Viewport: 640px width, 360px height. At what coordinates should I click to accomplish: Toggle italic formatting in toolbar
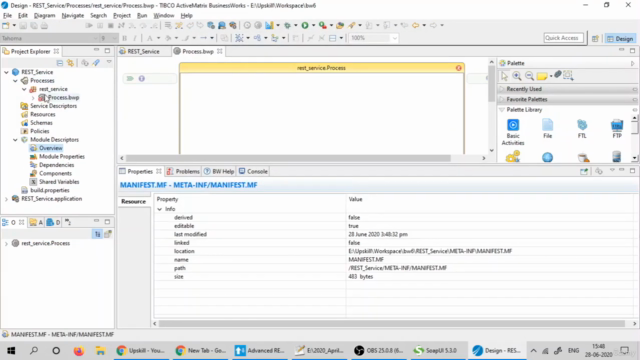[x=135, y=38]
